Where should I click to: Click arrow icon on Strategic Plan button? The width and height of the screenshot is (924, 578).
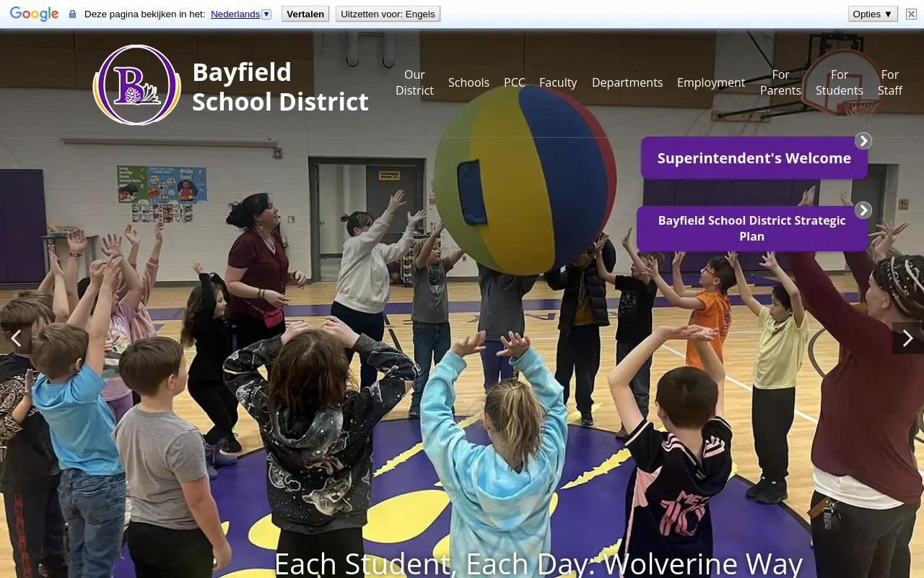[863, 210]
